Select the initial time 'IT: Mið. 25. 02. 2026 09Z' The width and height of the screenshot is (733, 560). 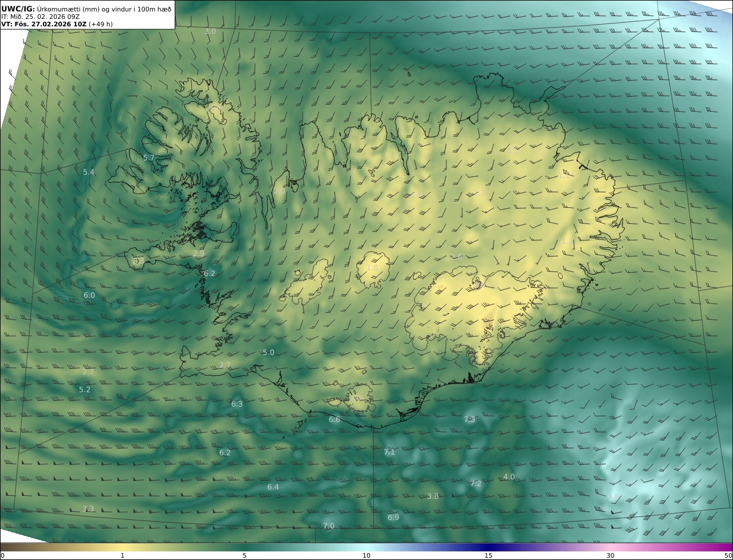[x=40, y=17]
